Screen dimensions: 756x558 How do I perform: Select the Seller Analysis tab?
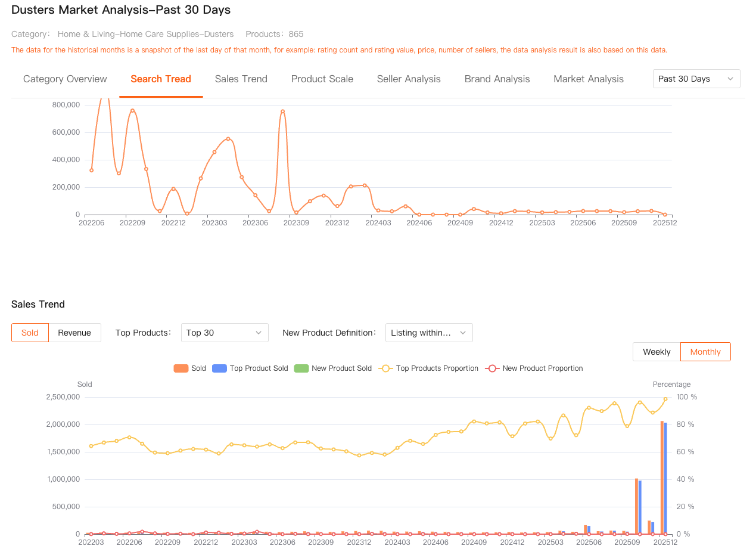tap(409, 79)
